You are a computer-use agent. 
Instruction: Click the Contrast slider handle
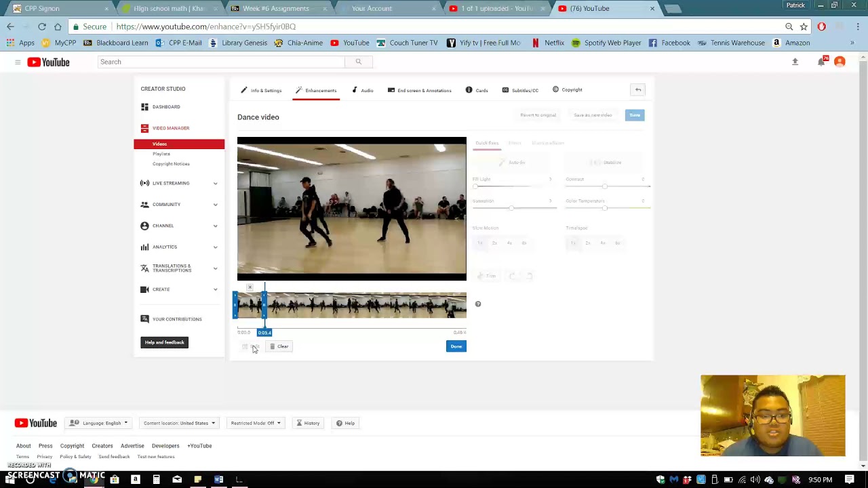(604, 186)
